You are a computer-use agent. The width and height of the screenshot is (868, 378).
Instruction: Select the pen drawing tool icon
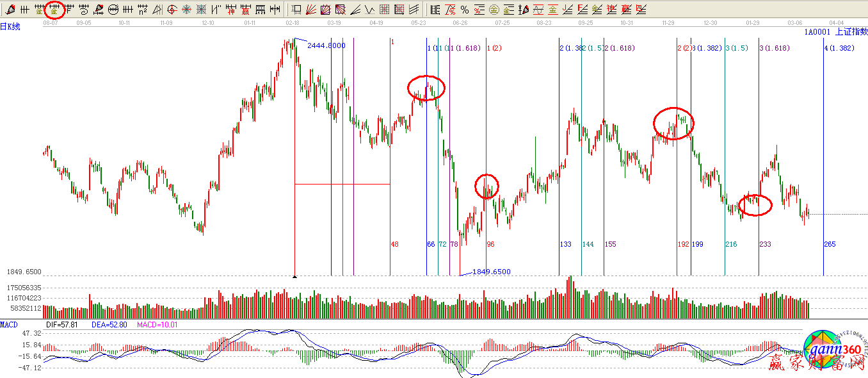coord(10,10)
